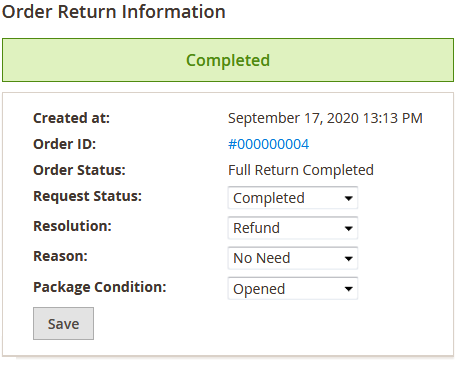
Task: Open the Package Condition dropdown showing Opened
Action: pos(293,288)
